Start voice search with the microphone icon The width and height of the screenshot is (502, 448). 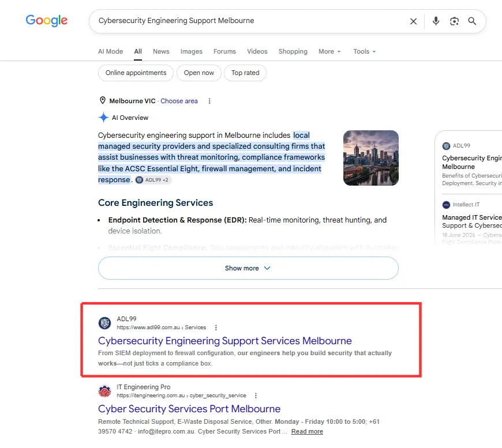(436, 21)
